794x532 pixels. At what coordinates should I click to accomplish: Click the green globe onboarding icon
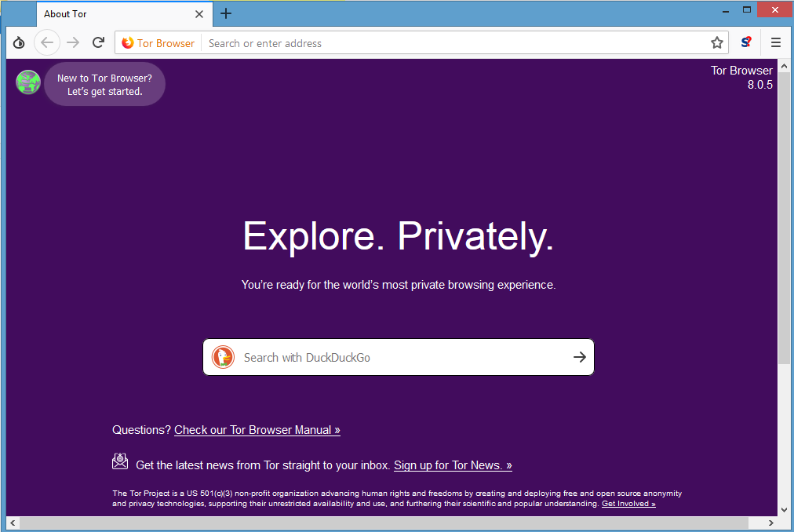coord(28,82)
